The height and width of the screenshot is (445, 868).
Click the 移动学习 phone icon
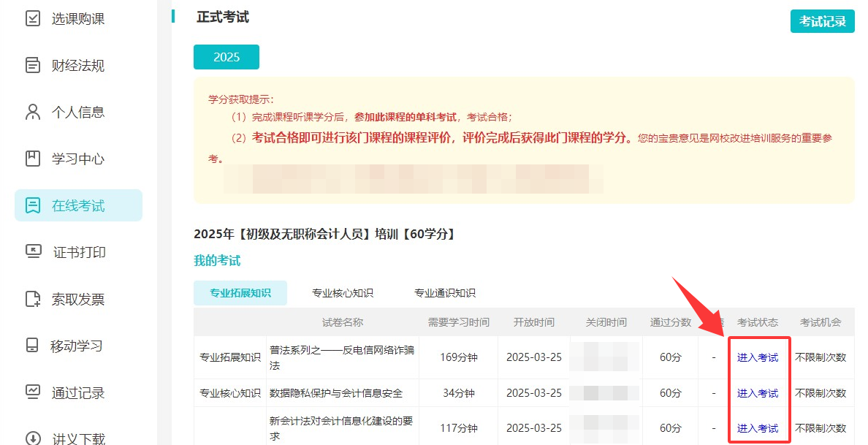point(33,346)
